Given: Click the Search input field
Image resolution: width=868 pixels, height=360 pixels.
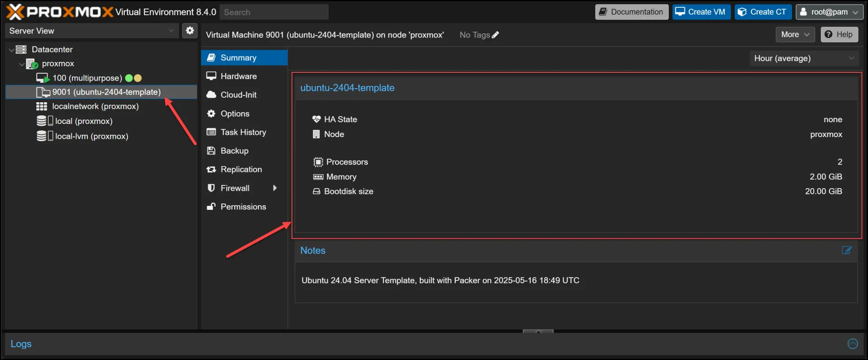Looking at the screenshot, I should point(274,12).
